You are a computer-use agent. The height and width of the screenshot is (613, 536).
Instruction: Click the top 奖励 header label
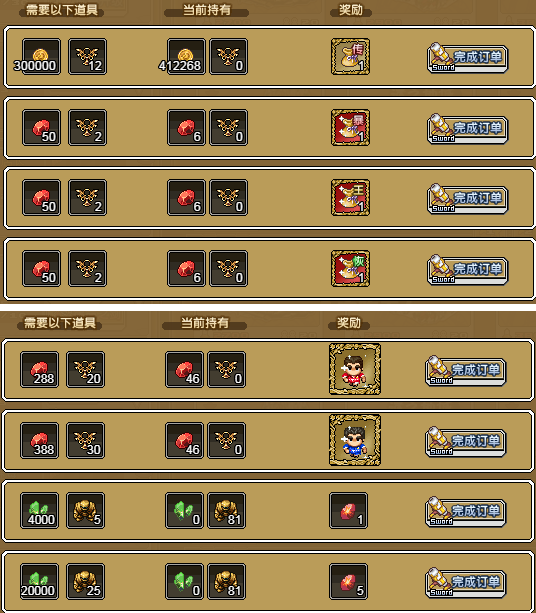click(351, 10)
